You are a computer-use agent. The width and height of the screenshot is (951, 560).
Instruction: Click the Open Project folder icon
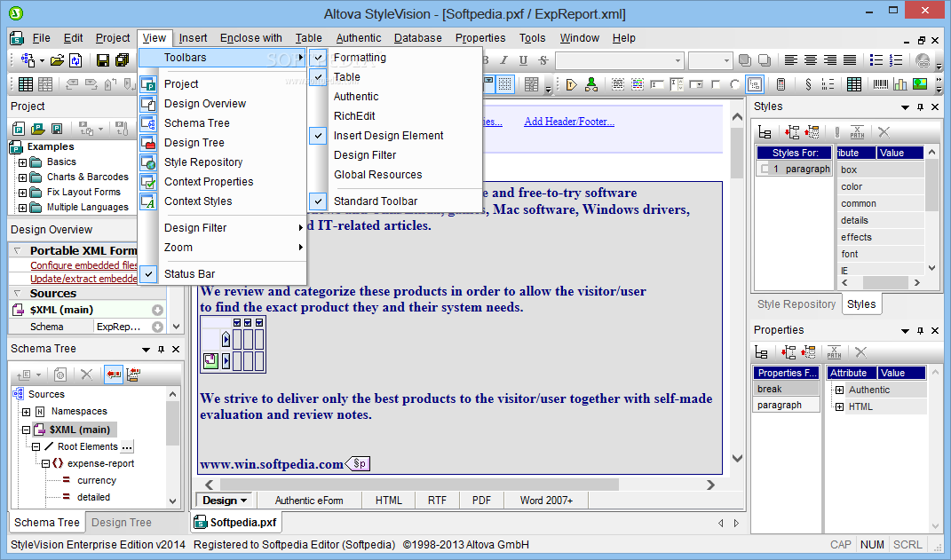click(x=37, y=129)
